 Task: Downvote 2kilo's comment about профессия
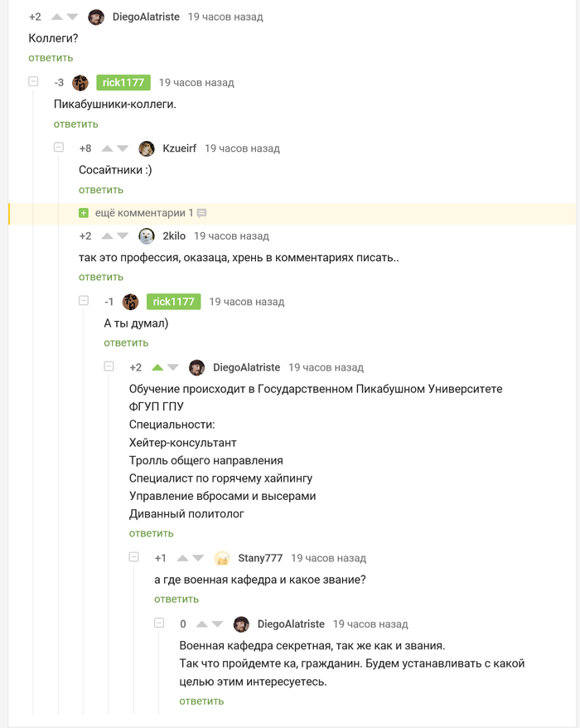click(123, 235)
